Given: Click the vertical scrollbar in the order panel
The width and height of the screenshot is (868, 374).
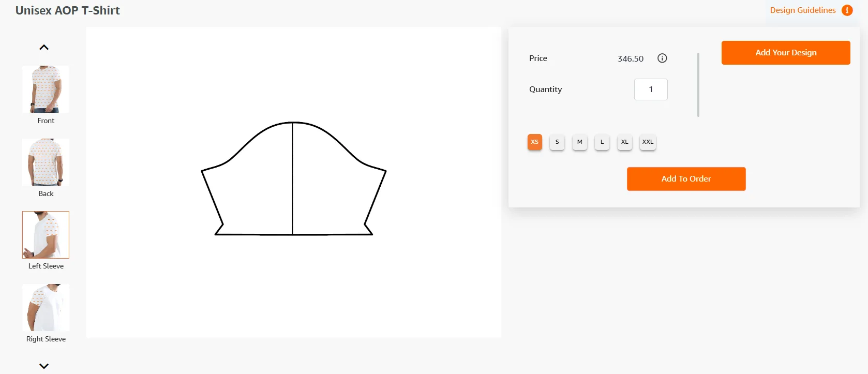Looking at the screenshot, I should coord(698,85).
